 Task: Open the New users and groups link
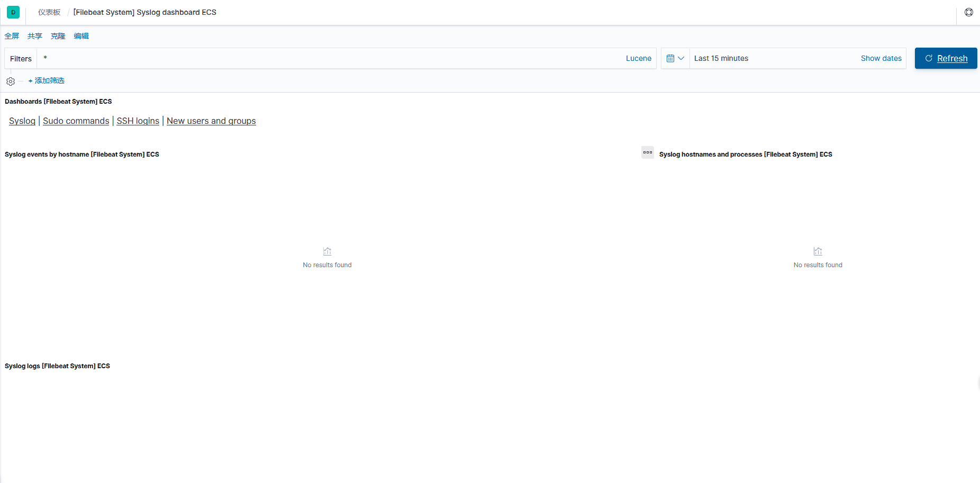[x=211, y=121]
